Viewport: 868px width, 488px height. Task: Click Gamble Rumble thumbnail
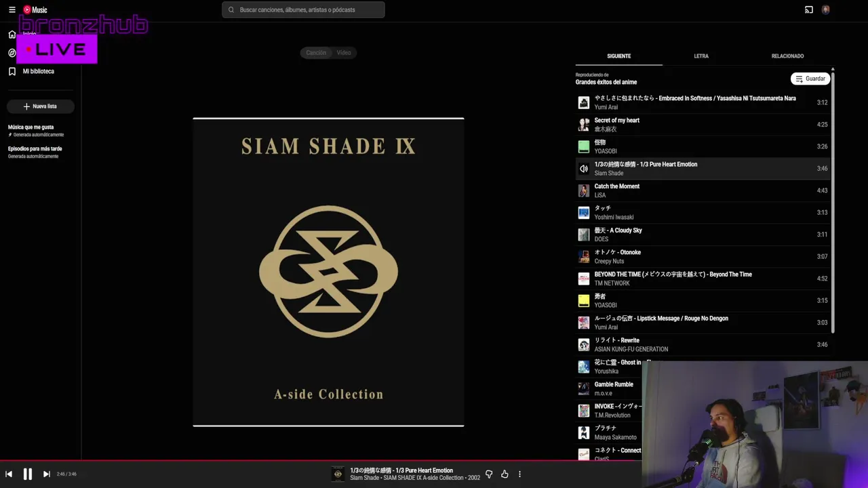point(584,389)
